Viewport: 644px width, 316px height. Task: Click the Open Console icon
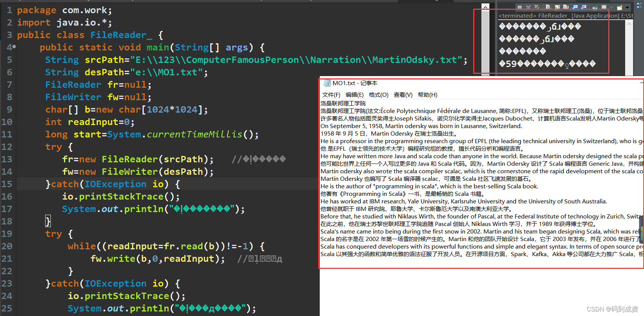[x=620, y=7]
